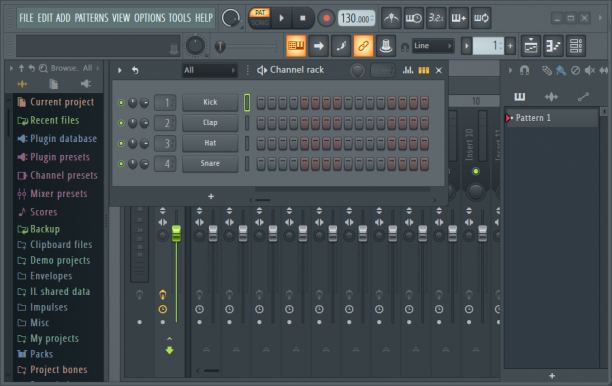Toggle the first step of the Kick row
This screenshot has width=612, height=386.
pos(261,103)
